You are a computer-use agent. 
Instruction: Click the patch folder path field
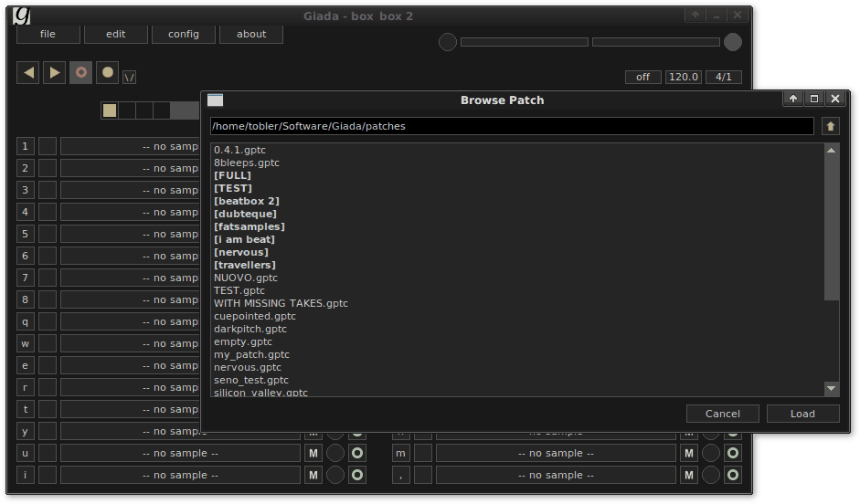click(x=512, y=126)
